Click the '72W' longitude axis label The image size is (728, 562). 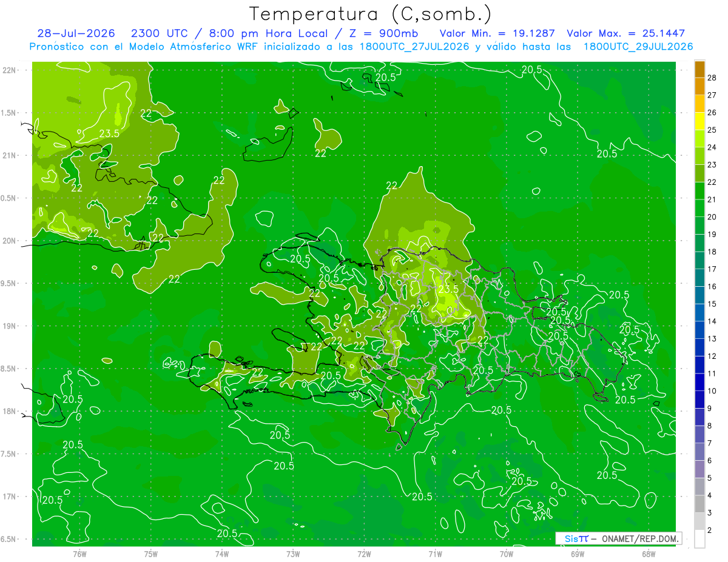point(364,554)
